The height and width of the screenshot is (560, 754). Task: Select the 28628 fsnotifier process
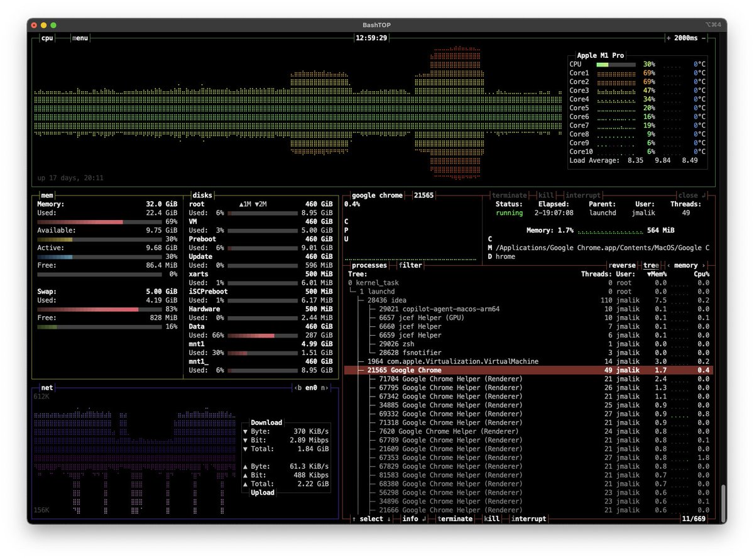coord(528,353)
